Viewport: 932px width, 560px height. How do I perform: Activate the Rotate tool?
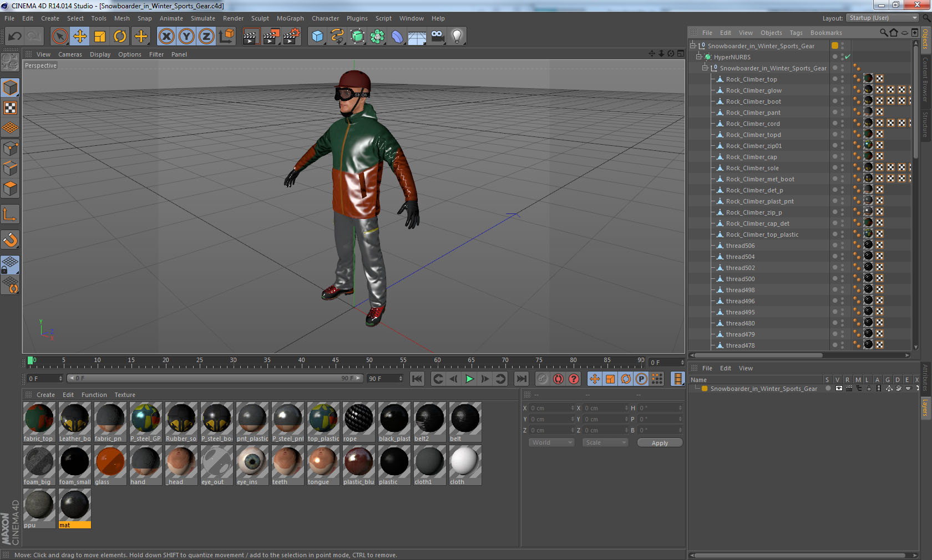tap(120, 37)
